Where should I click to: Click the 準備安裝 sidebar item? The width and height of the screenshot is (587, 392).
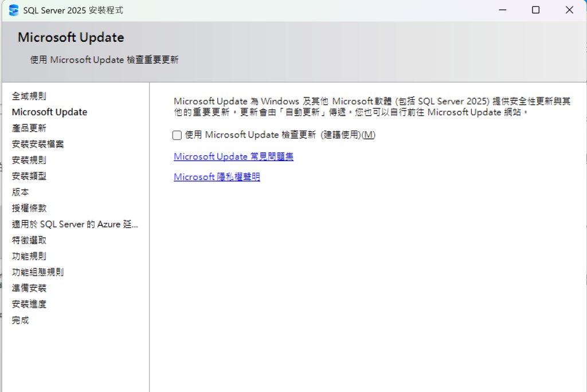(29, 288)
